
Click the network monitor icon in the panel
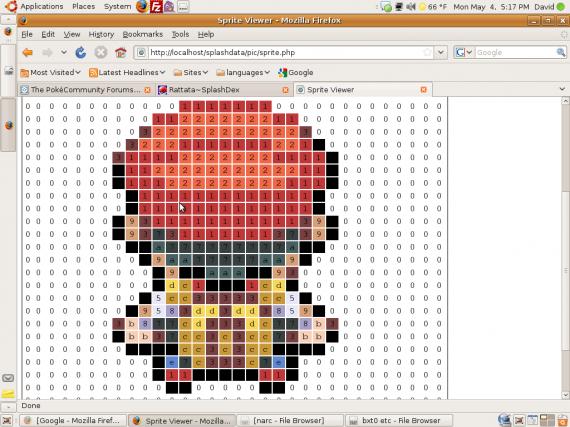[x=399, y=7]
